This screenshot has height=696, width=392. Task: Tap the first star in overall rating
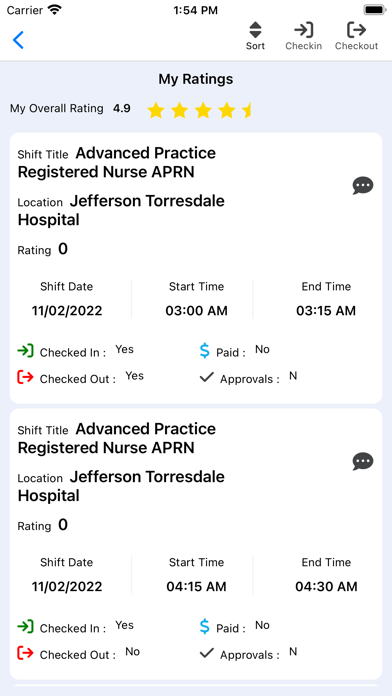[156, 110]
